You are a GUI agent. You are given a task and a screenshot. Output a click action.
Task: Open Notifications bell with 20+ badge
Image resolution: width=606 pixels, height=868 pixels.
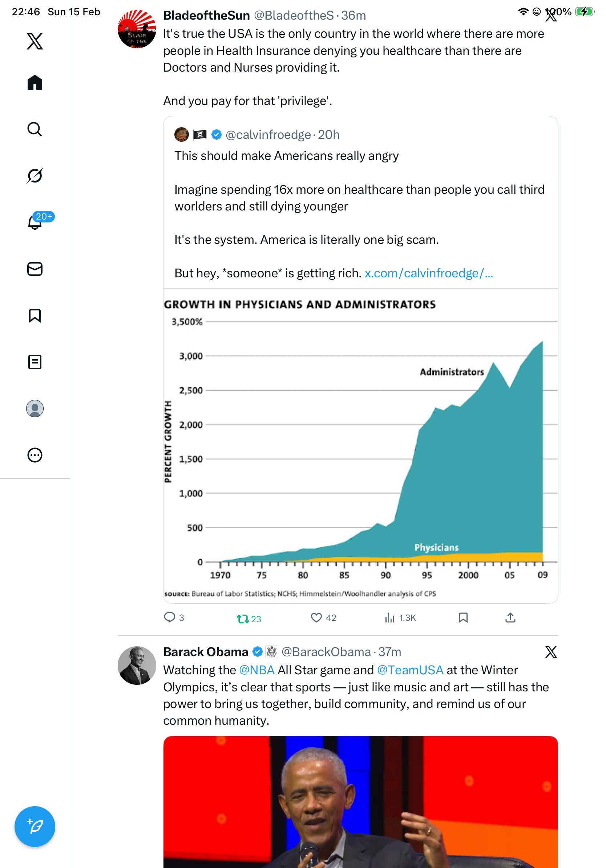35,222
